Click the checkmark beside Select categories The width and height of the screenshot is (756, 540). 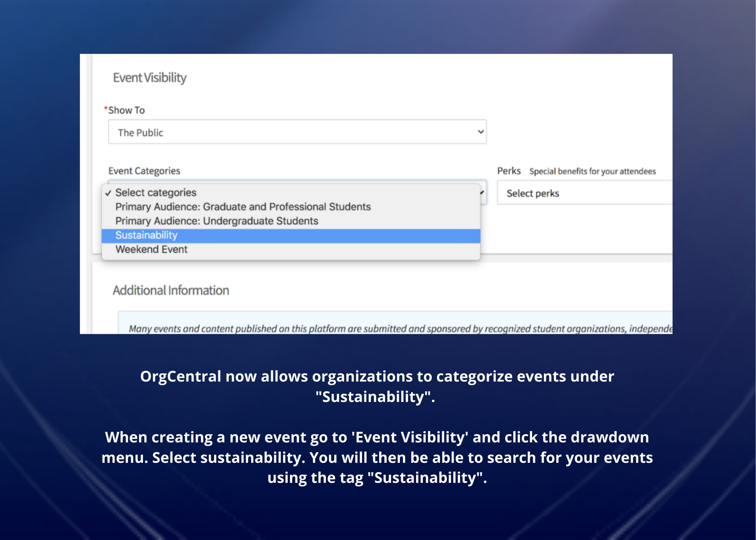[108, 193]
